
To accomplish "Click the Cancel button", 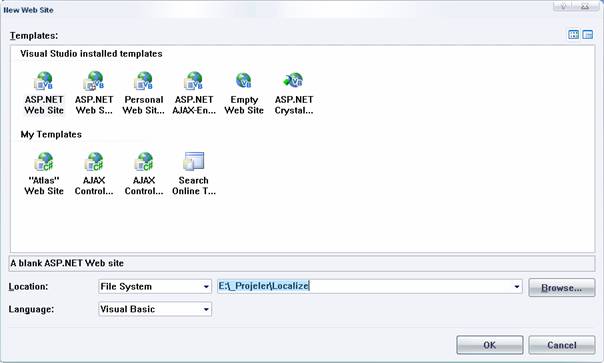I will point(562,345).
